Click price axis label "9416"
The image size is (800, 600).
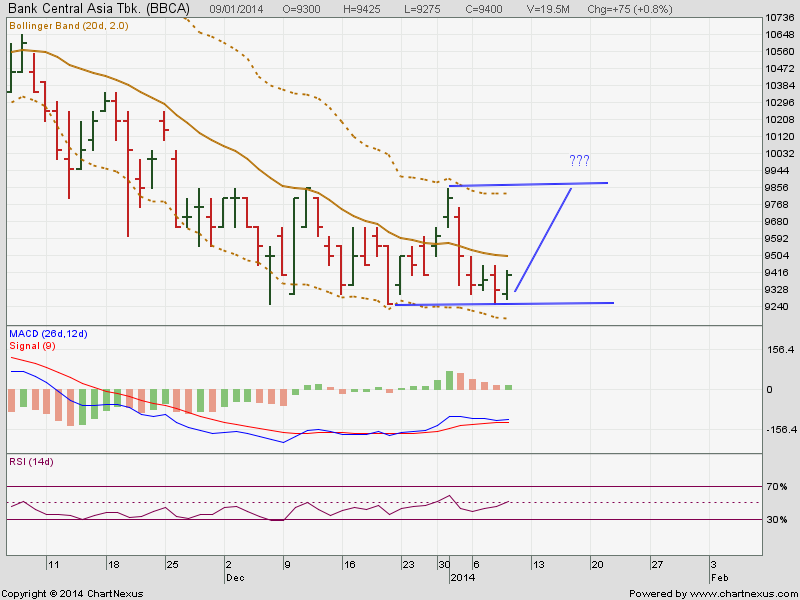coord(777,272)
